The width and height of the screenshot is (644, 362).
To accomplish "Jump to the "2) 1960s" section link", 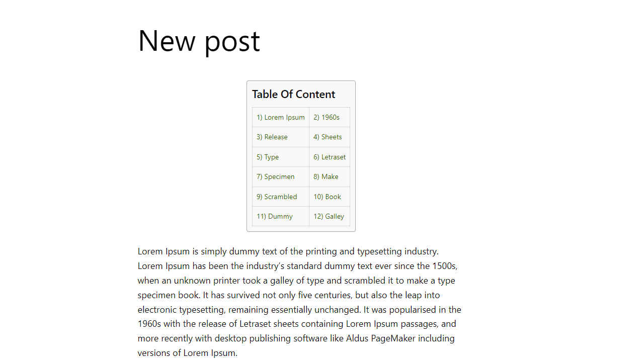I will [326, 117].
